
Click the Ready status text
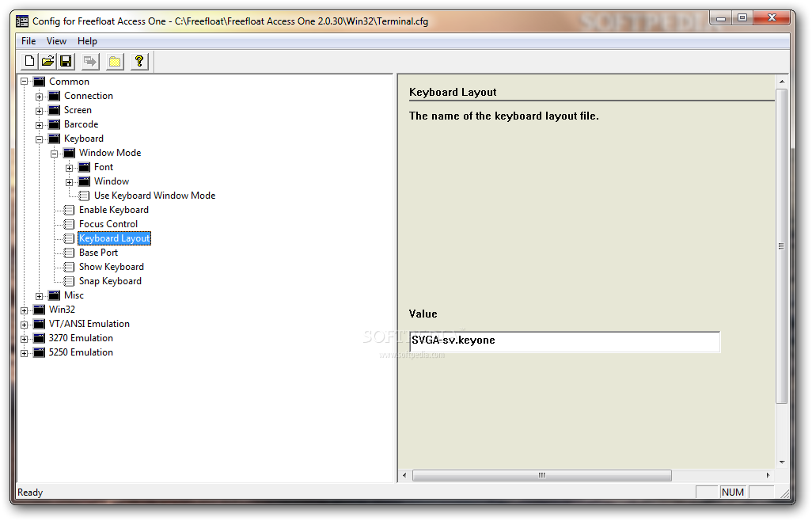(x=30, y=492)
